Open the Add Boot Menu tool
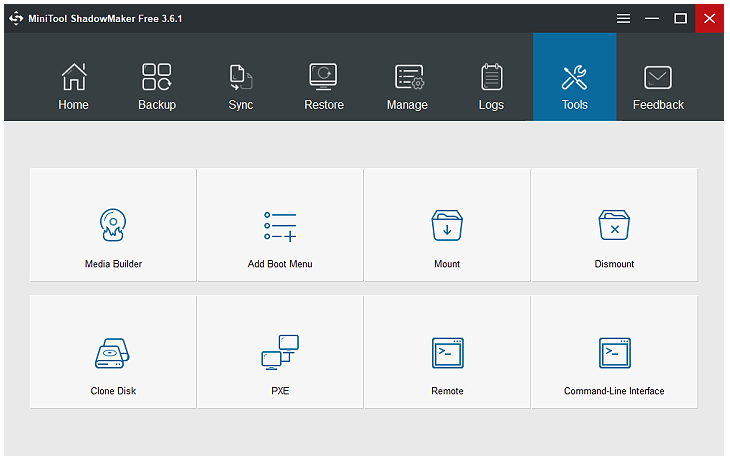Viewport: 730px width, 460px height. pos(280,225)
